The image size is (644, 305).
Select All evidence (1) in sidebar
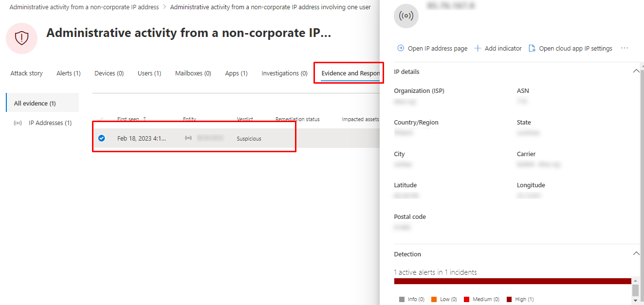point(35,103)
